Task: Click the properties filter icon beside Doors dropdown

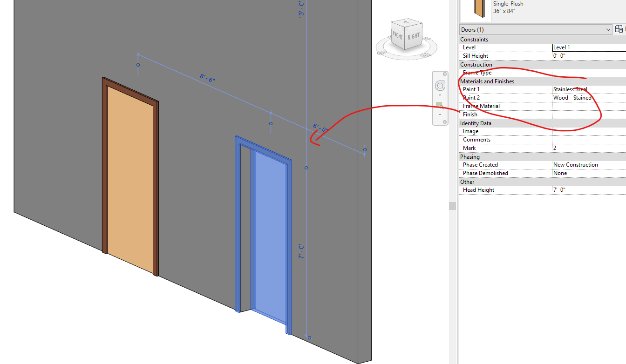Action: click(x=619, y=29)
